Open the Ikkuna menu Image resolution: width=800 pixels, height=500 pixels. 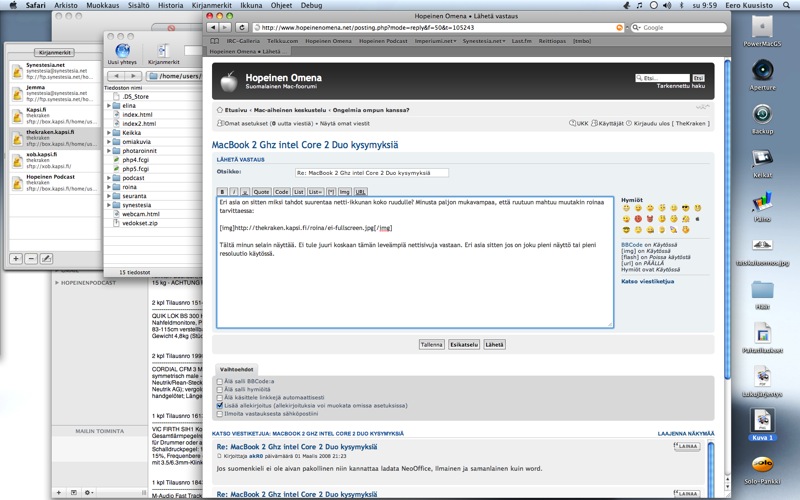pos(251,5)
